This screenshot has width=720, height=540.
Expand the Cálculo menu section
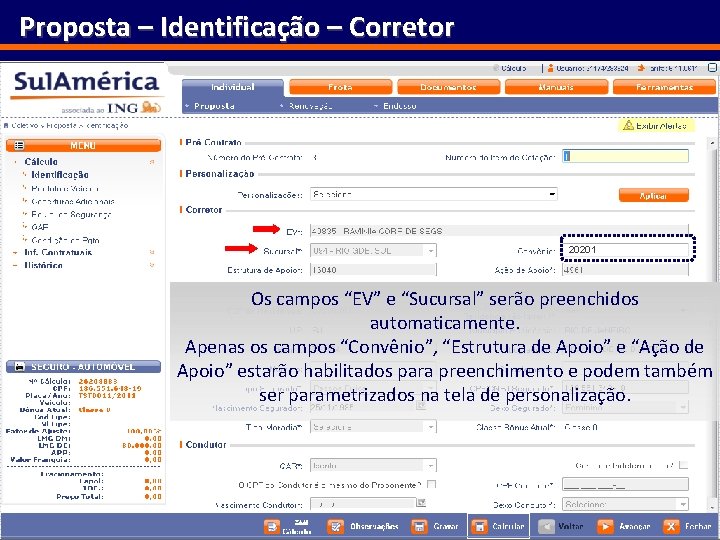pyautogui.click(x=41, y=162)
